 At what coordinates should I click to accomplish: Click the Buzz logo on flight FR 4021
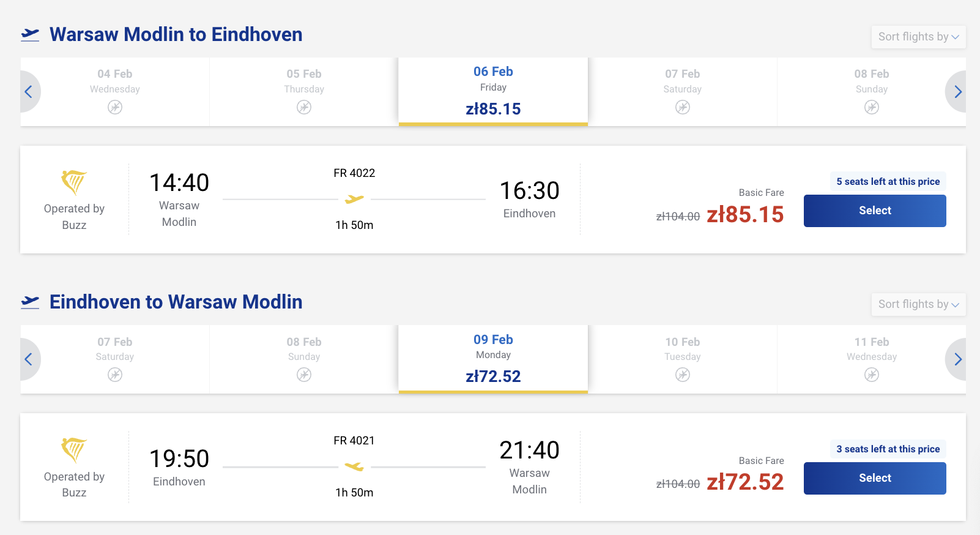coord(74,450)
